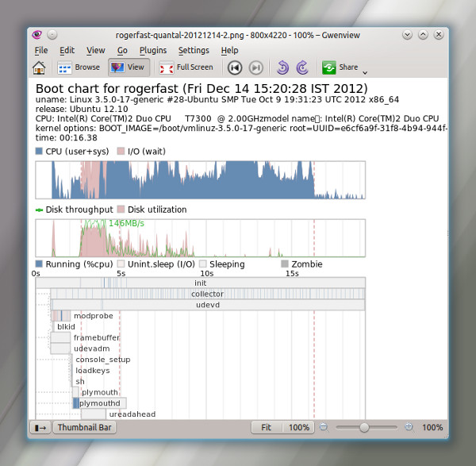Click the collector process bar
The height and width of the screenshot is (466, 476).
click(208, 294)
